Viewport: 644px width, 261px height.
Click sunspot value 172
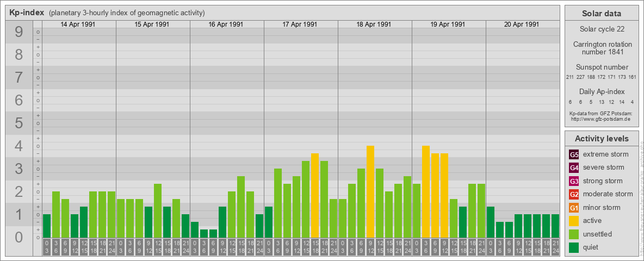pyautogui.click(x=602, y=77)
